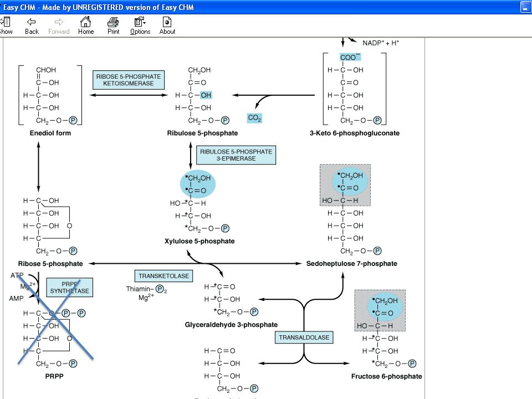
Task: Click the Ribose 5-phosphate ketoisomerase enzyme box
Action: click(129, 80)
